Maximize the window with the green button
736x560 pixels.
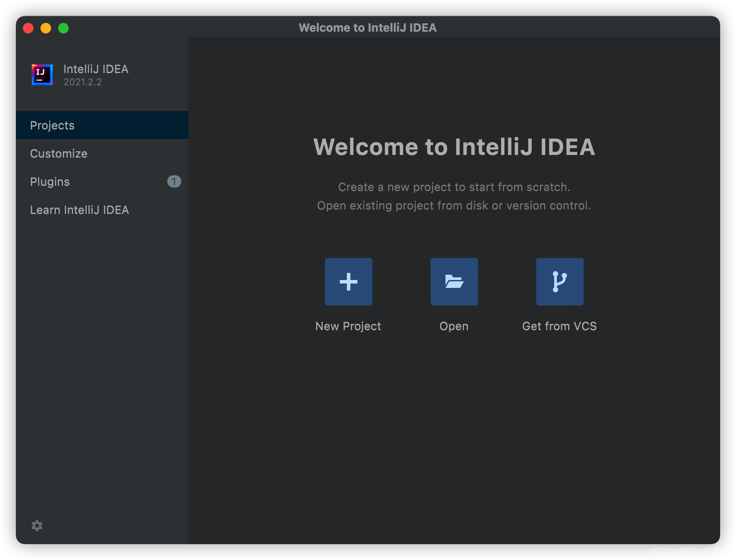63,28
